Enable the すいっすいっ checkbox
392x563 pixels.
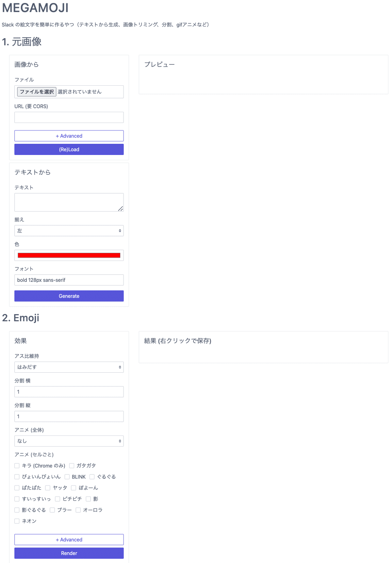17,499
